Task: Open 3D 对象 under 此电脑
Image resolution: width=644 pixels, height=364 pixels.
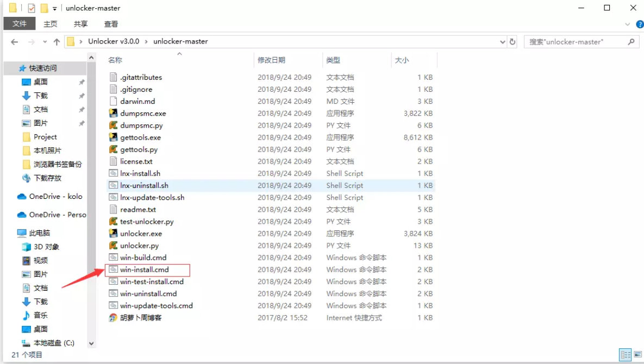Action: (x=46, y=247)
